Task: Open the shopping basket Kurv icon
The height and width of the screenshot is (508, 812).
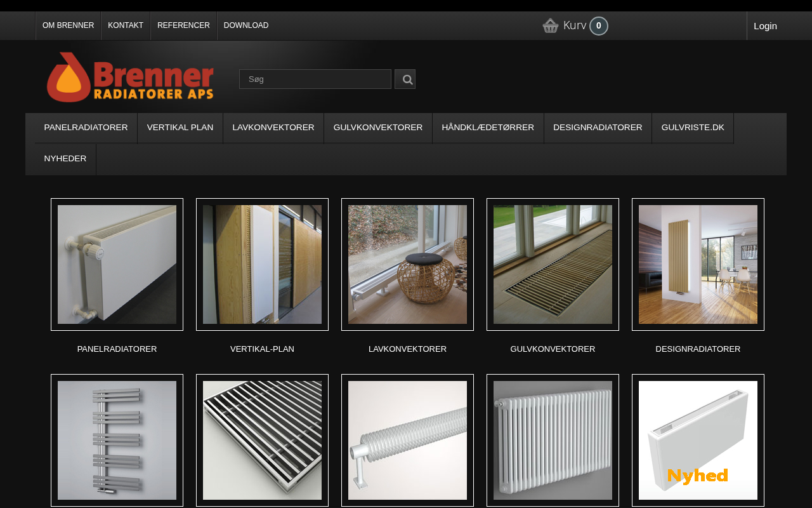Action: click(x=551, y=25)
